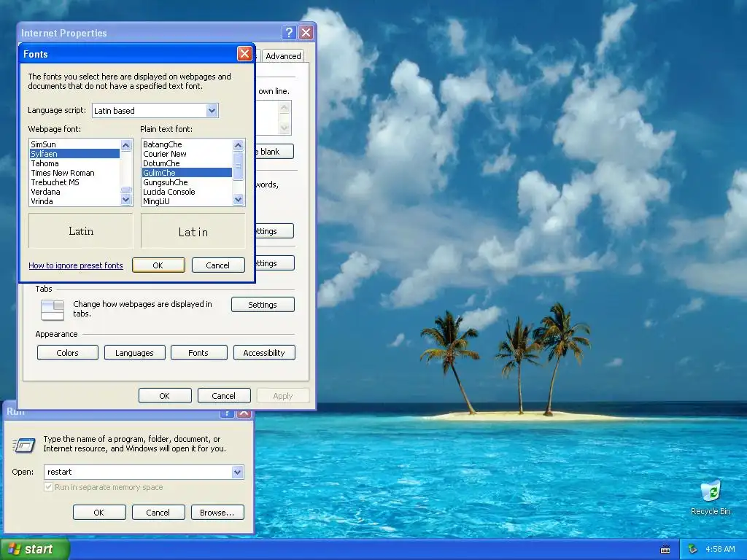Click the clock showing 4:58 AM
The width and height of the screenshot is (747, 560).
click(720, 549)
